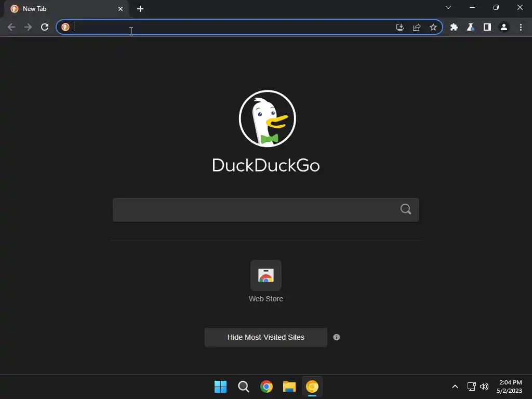This screenshot has height=399, width=532.
Task: Open a new tab with plus button
Action: 140,9
